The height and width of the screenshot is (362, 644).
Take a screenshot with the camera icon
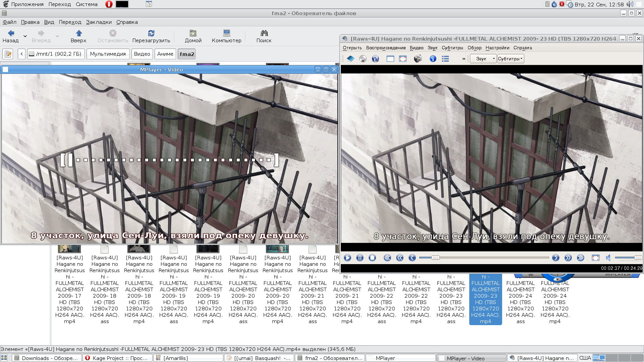click(418, 59)
